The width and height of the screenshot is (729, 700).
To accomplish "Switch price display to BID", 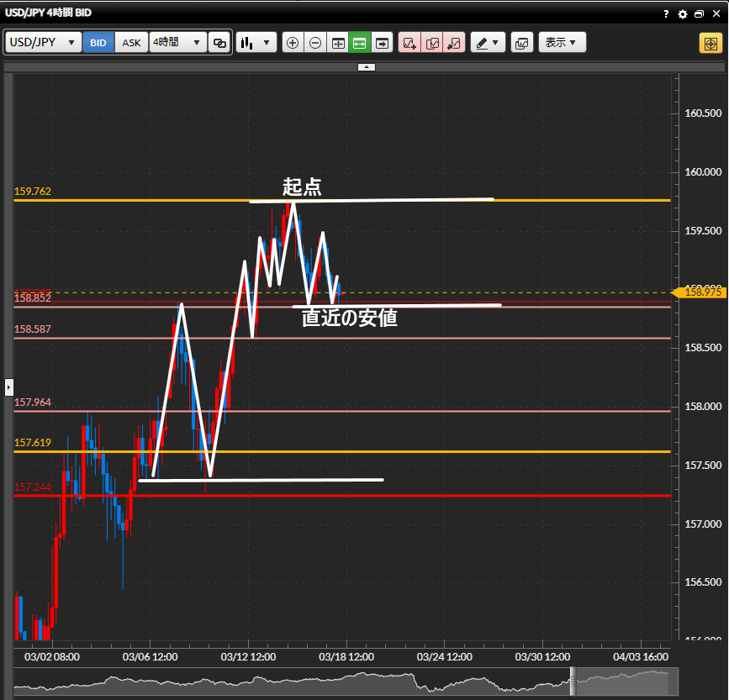I will [98, 43].
